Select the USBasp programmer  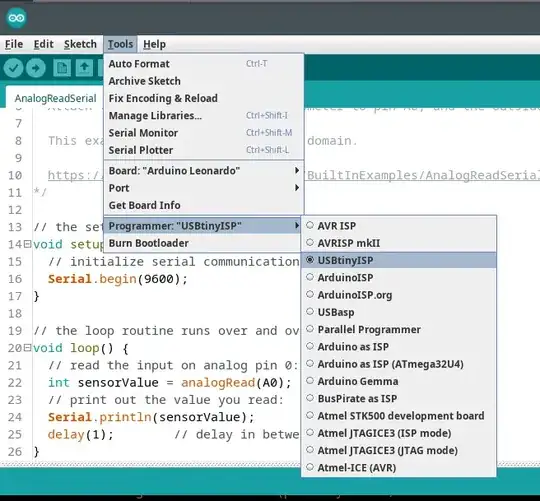(399, 312)
